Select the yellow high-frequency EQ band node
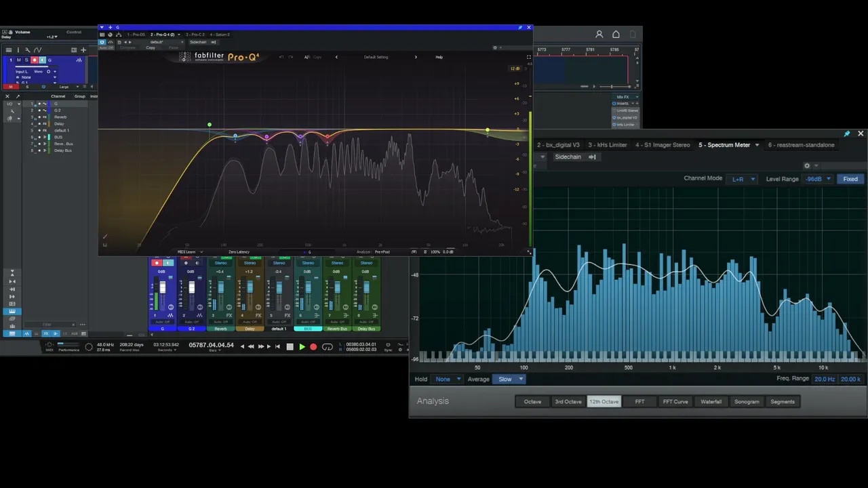The height and width of the screenshot is (488, 868). coord(488,130)
